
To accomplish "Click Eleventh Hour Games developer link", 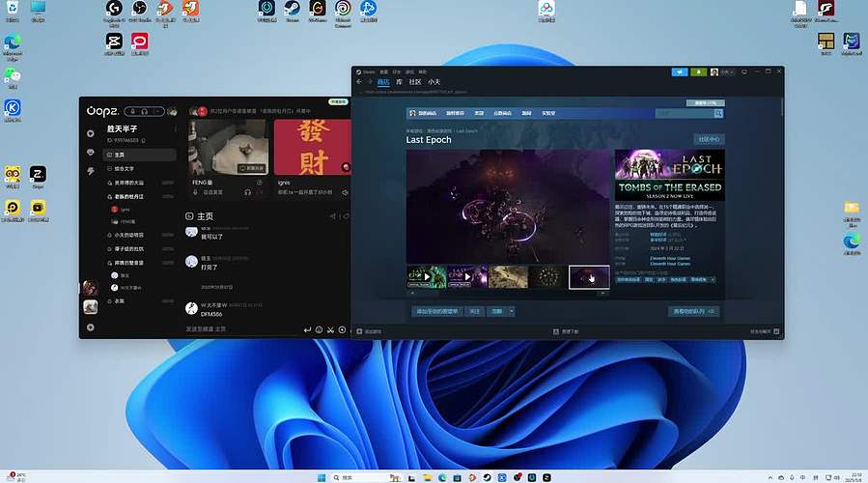I will (x=670, y=258).
